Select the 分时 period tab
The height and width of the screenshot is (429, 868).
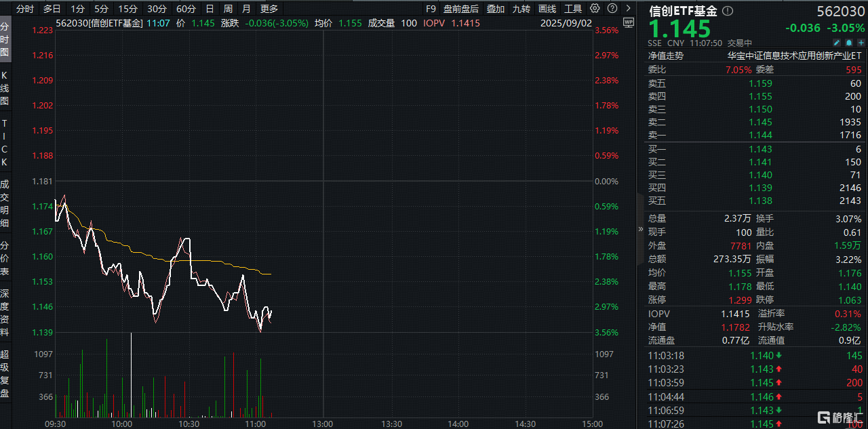pos(25,9)
